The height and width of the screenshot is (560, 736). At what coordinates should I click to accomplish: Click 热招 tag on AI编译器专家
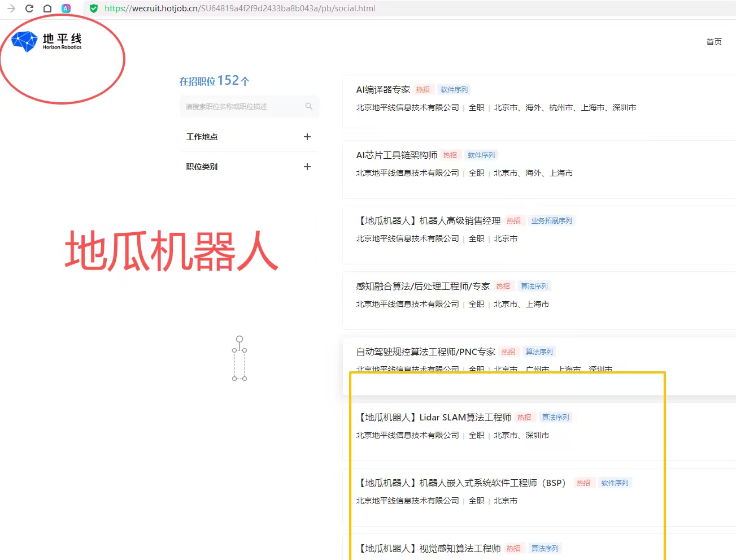423,89
